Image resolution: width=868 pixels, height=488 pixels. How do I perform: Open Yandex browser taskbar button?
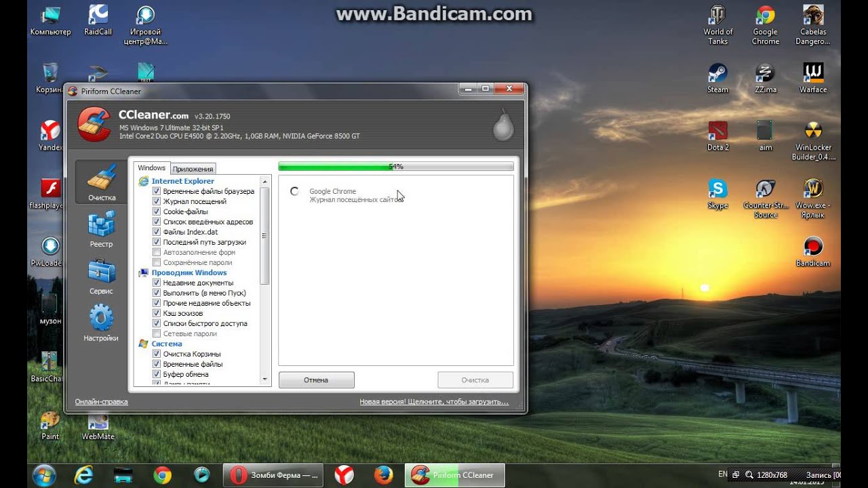pos(344,475)
